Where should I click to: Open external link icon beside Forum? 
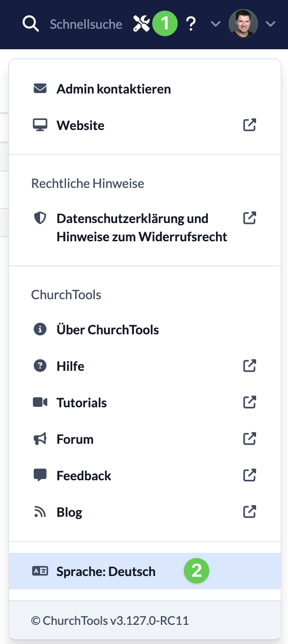249,439
